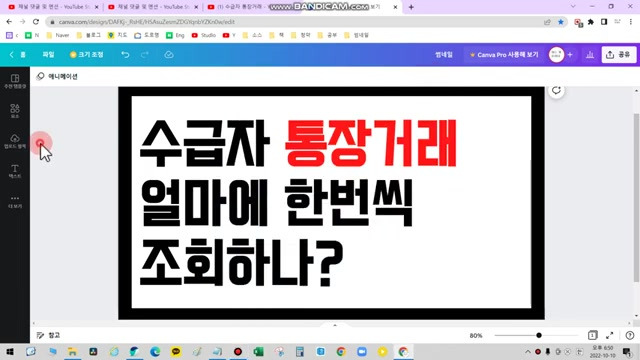Close the first browser tab

pyautogui.click(x=97, y=7)
